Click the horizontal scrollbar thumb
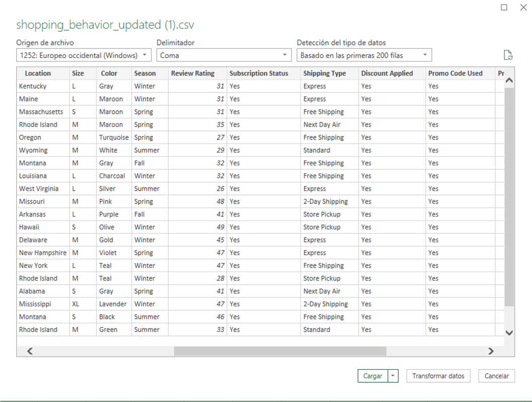The width and height of the screenshot is (532, 402). pos(280,351)
